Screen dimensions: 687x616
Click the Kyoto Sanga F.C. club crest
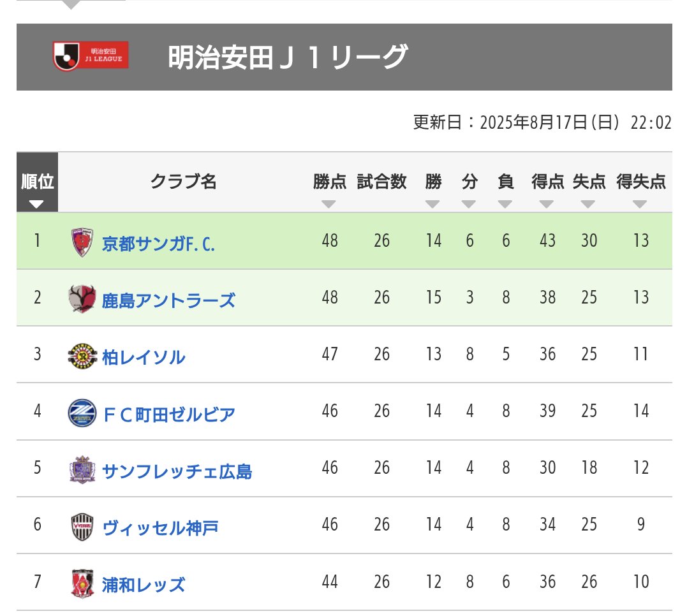point(82,242)
